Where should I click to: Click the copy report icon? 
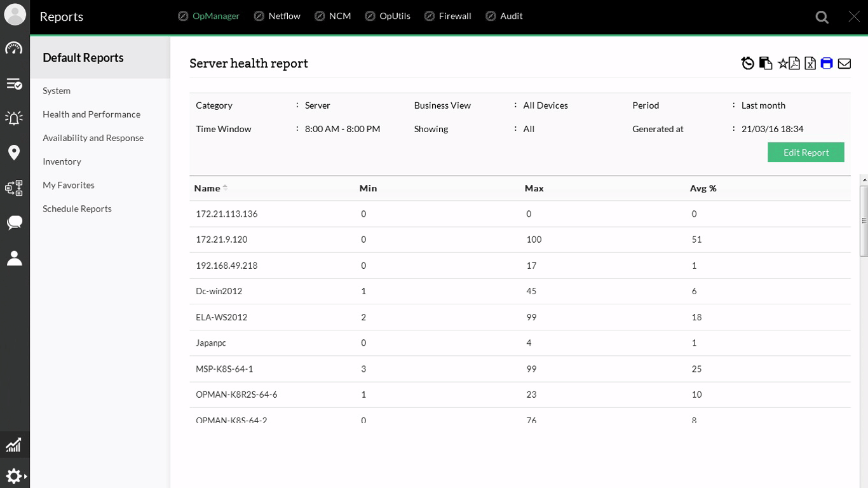(766, 64)
